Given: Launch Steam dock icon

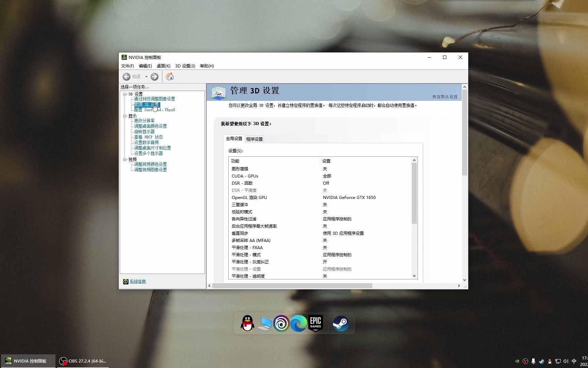Looking at the screenshot, I should pos(341,323).
